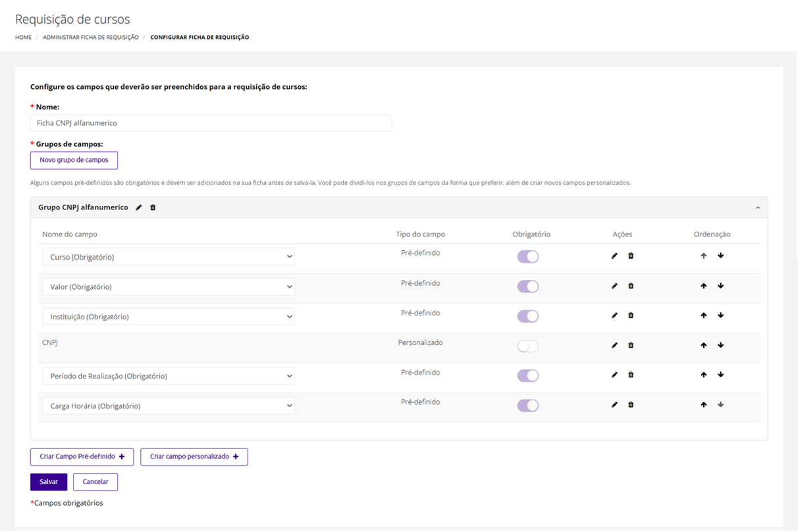Open the Período de Realização dropdown
Screen dimensions: 798x532
coord(169,376)
